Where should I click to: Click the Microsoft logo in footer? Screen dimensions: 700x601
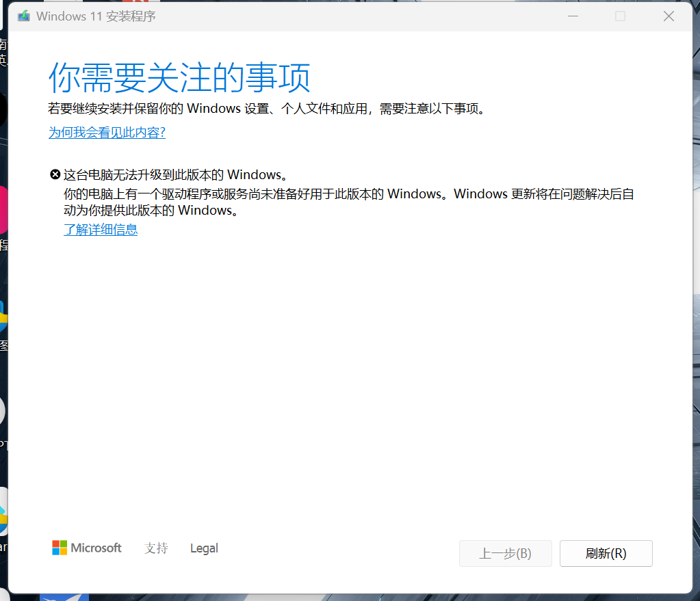87,548
